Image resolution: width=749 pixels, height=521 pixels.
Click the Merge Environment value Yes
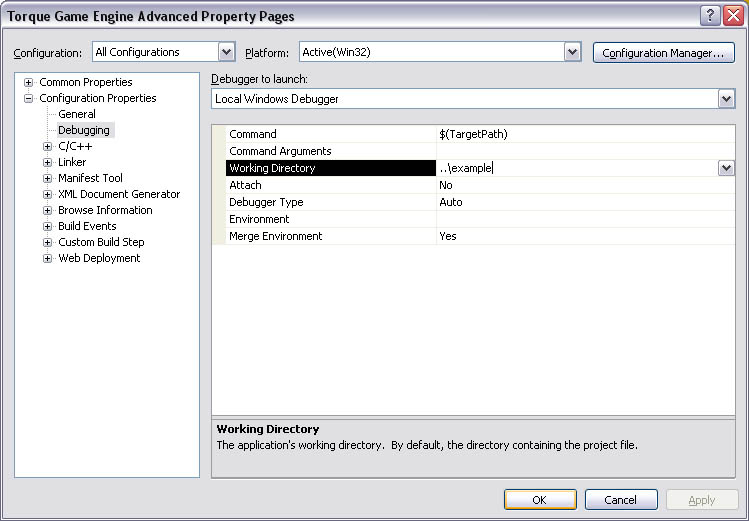(x=448, y=236)
